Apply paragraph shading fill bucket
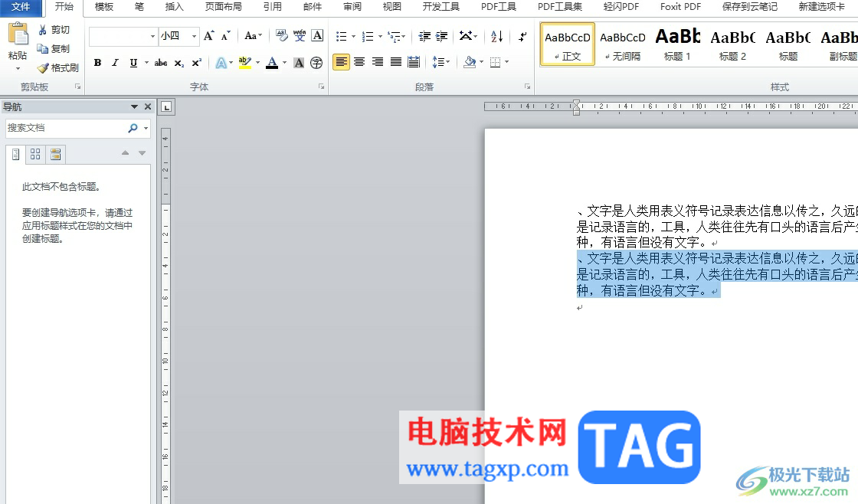This screenshot has width=858, height=504. pos(470,62)
